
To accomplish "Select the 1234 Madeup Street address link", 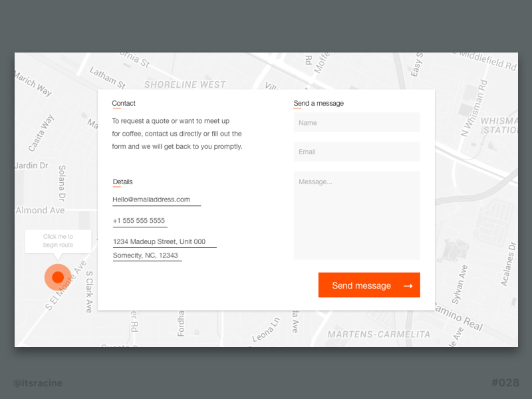I will [x=160, y=242].
